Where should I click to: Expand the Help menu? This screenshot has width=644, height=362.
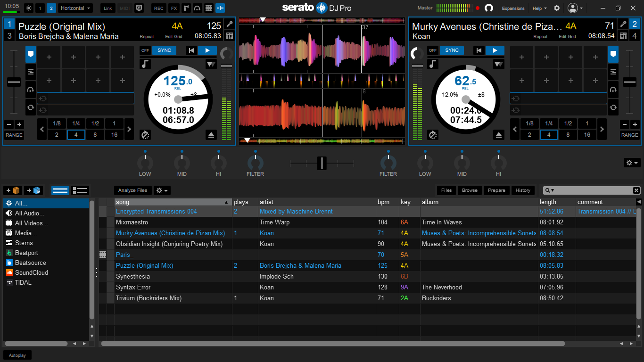(x=539, y=8)
